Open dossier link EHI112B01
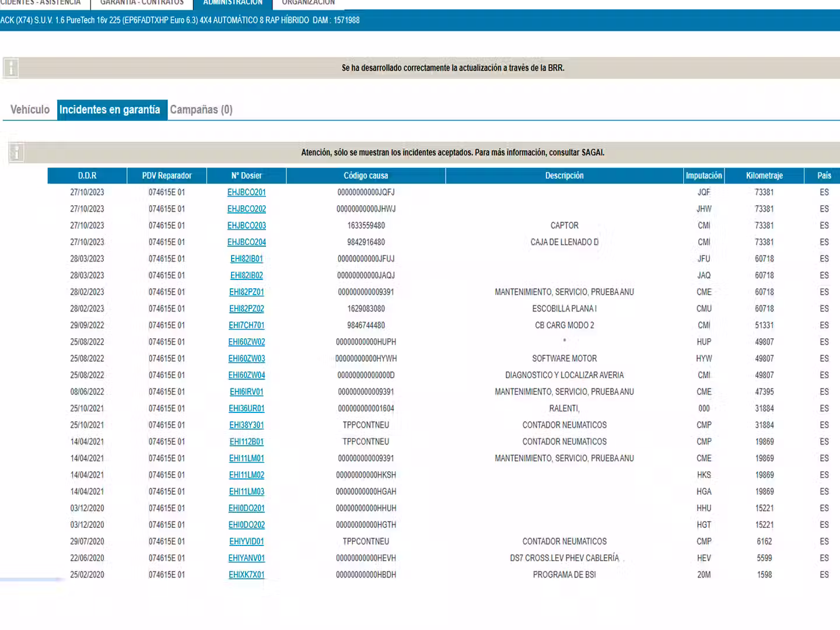The width and height of the screenshot is (840, 630). (247, 442)
